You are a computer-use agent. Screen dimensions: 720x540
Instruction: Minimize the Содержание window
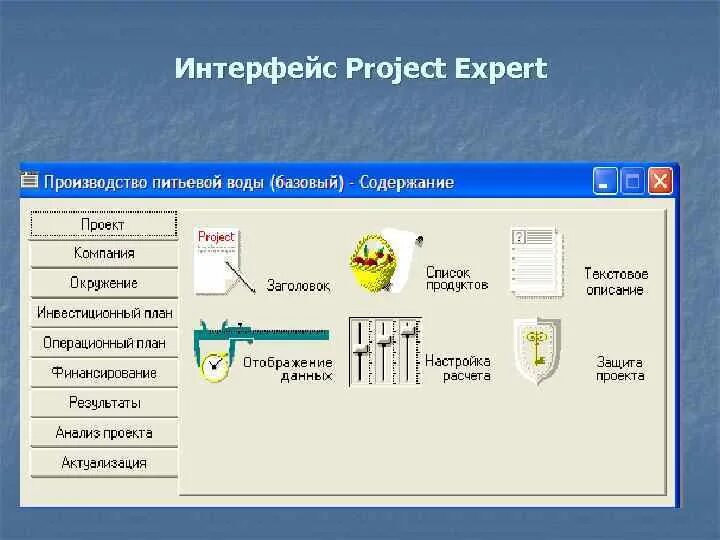click(605, 181)
